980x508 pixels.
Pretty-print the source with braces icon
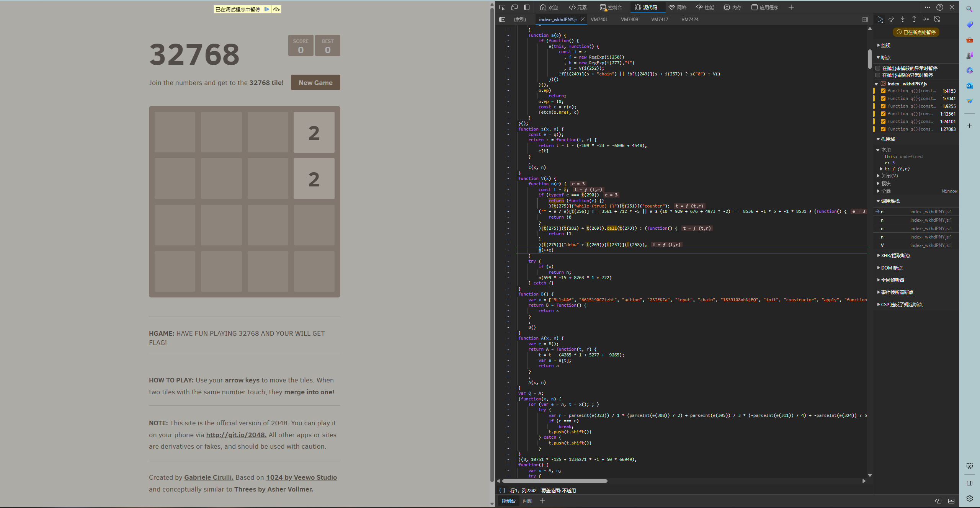click(502, 490)
